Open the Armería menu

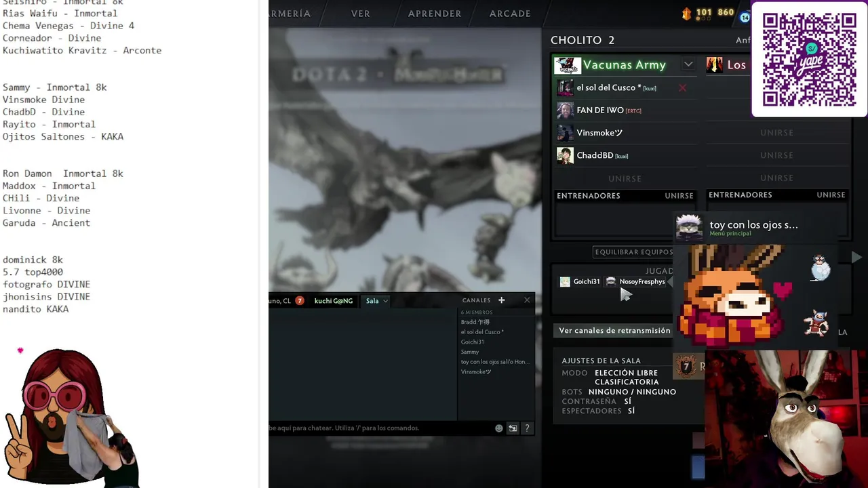pyautogui.click(x=290, y=14)
